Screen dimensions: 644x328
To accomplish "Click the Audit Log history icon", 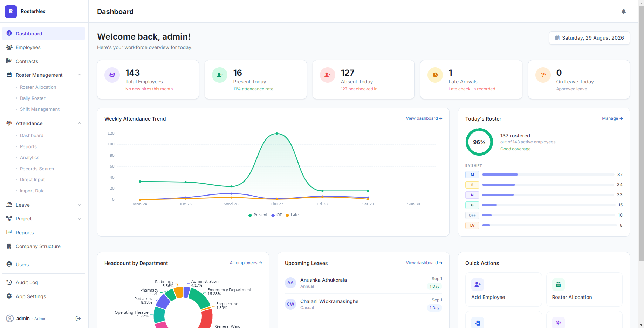I will pos(9,282).
